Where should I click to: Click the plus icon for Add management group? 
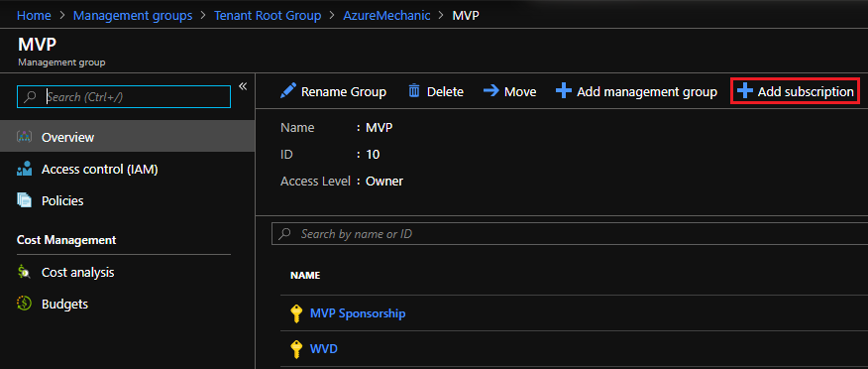(x=564, y=91)
